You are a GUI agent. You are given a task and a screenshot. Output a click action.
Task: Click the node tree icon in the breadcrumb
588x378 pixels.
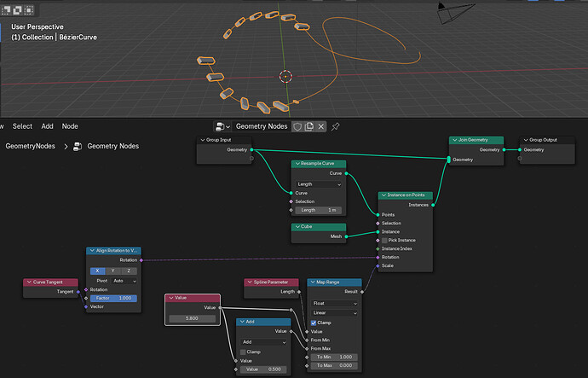pyautogui.click(x=78, y=147)
